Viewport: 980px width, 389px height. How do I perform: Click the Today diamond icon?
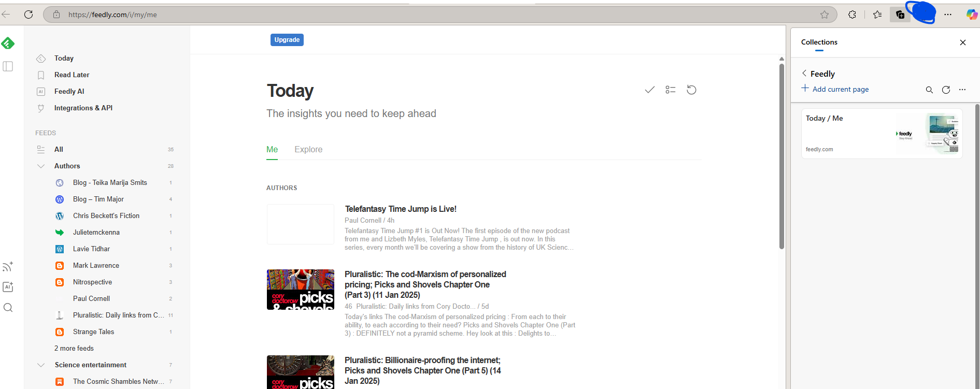click(41, 59)
